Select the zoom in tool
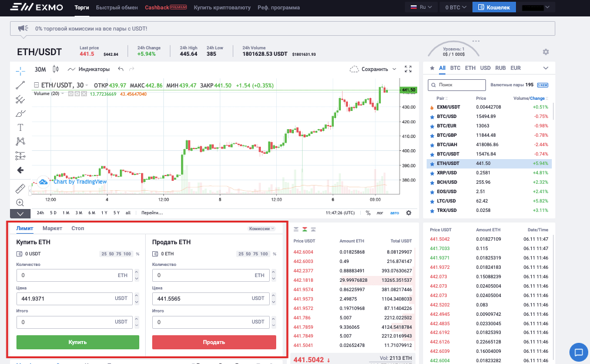Viewport: 590px width, 364px height. [21, 203]
